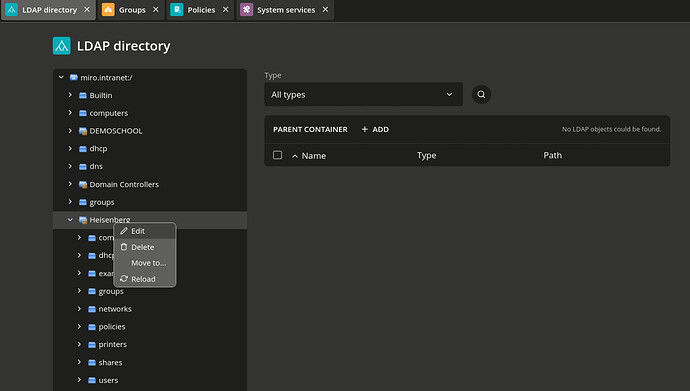Close the System services tab
Image resolution: width=690 pixels, height=391 pixels.
(x=325, y=9)
